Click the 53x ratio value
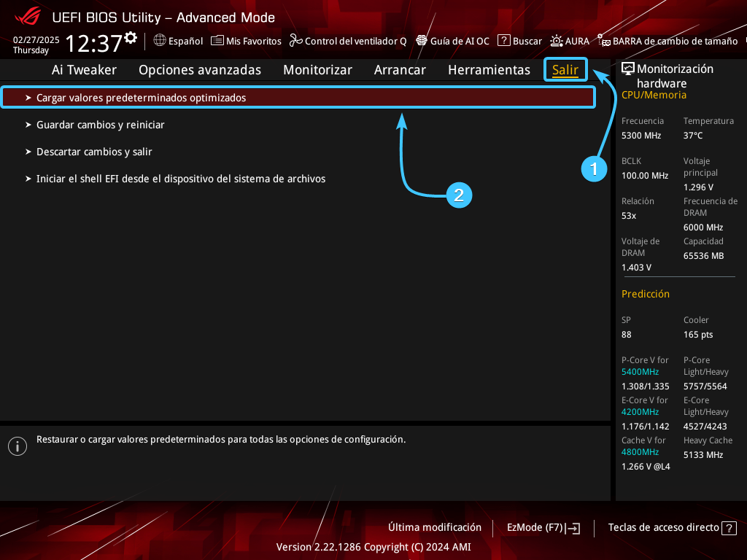Image resolution: width=747 pixels, height=560 pixels. coord(628,216)
